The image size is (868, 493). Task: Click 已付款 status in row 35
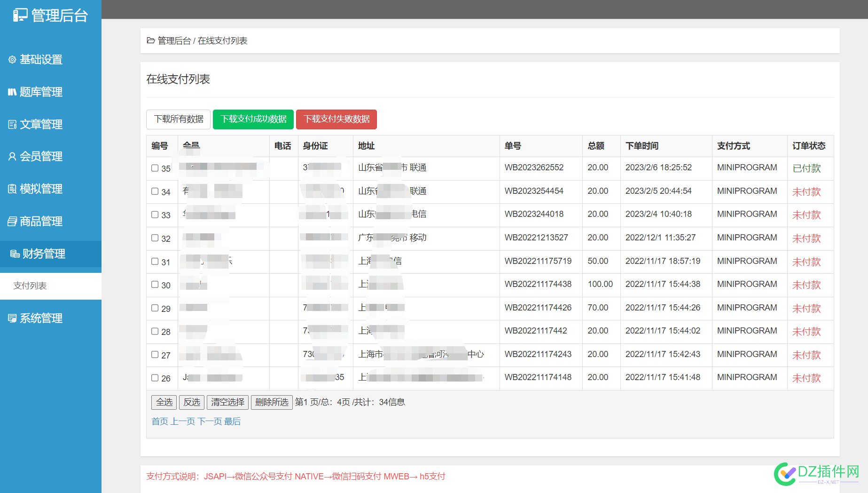pos(806,168)
